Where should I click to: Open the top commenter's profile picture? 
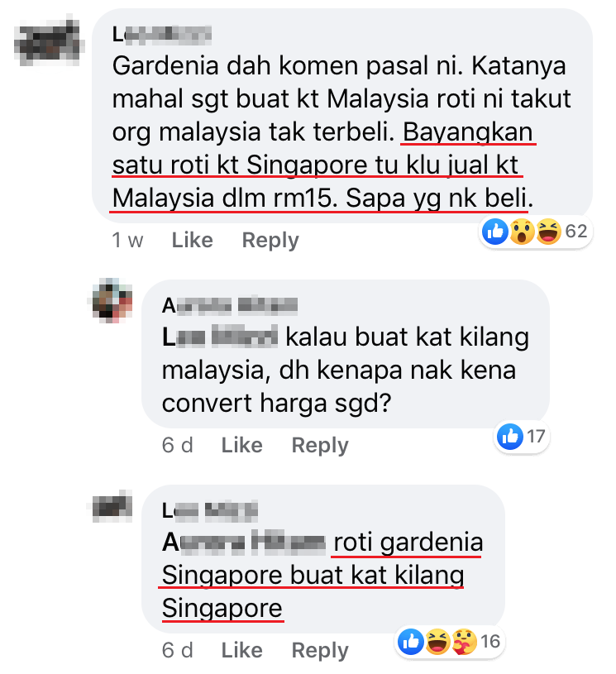(48, 41)
